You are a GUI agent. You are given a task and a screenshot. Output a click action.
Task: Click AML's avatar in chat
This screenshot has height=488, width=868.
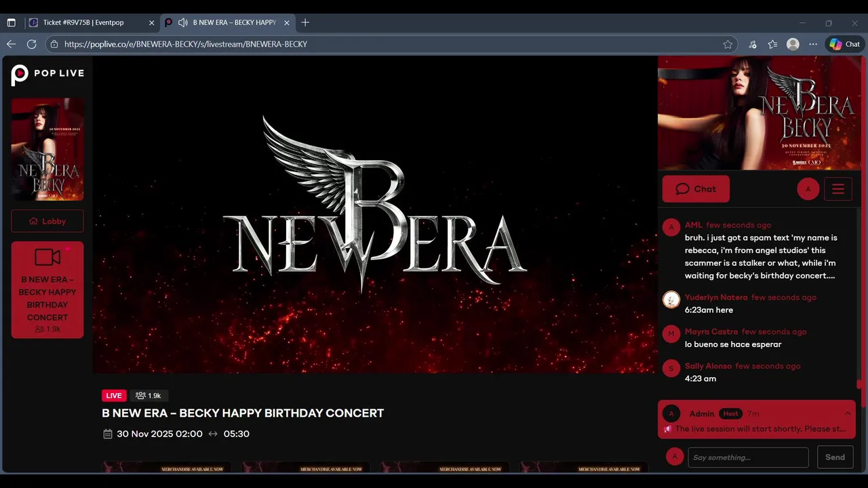671,227
